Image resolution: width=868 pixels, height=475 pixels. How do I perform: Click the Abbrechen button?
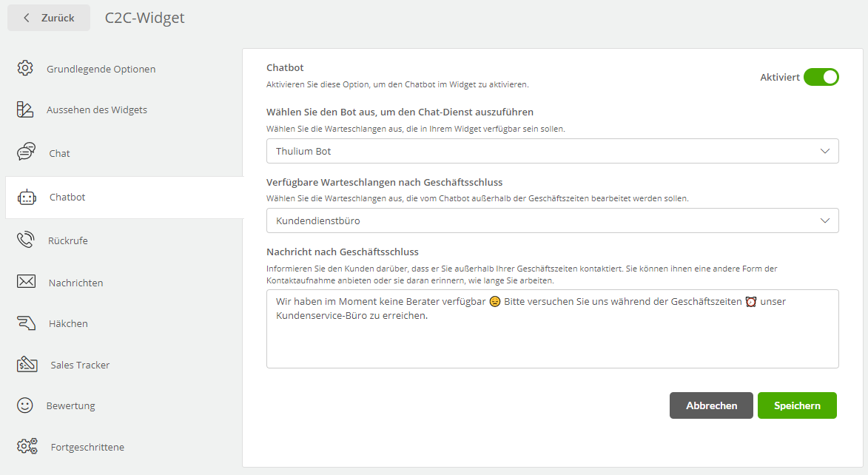711,405
